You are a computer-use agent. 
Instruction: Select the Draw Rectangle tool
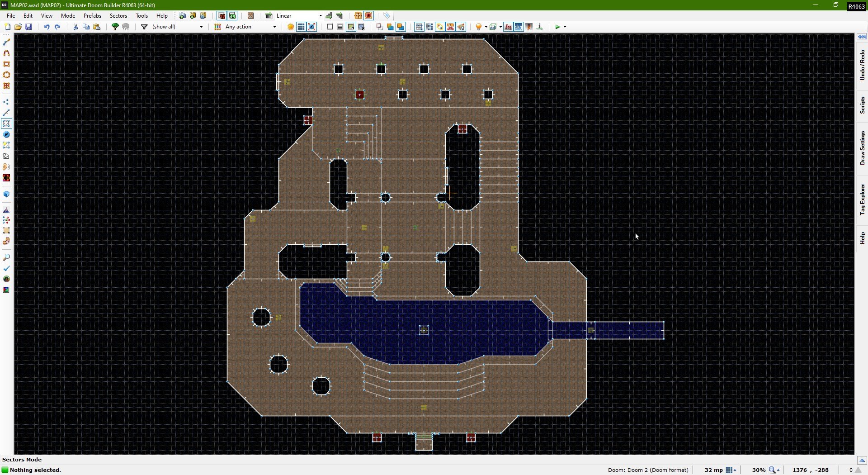6,64
